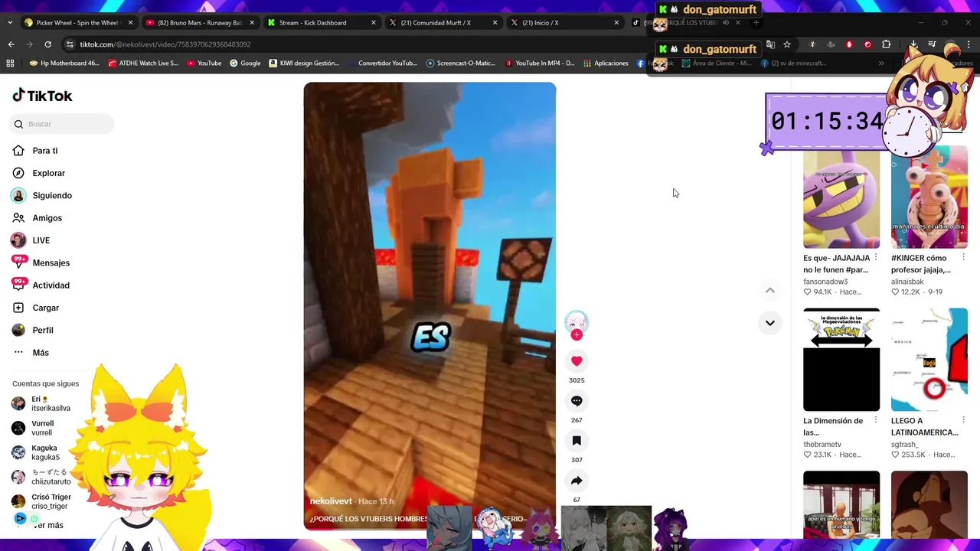Expand followed accounts with Ver más
980x551 pixels.
pos(47,525)
